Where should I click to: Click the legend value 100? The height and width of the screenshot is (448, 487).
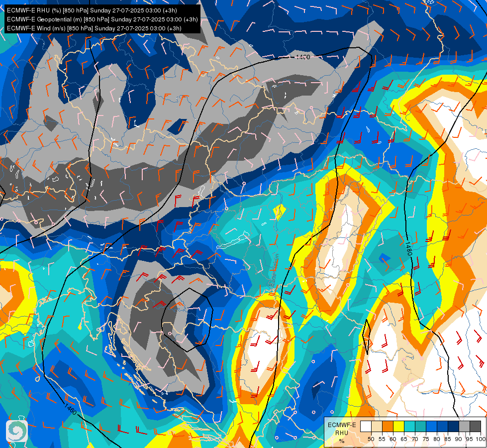tap(481, 439)
